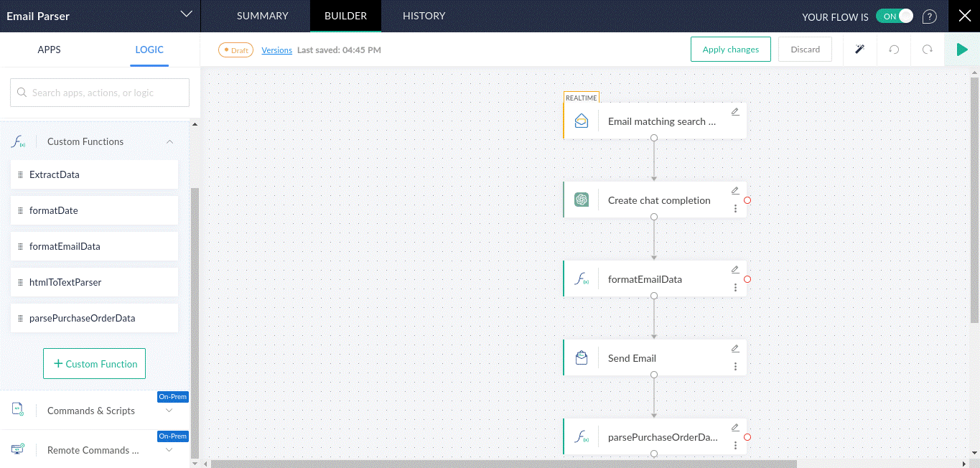Viewport: 980px width, 468px height.
Task: Edit the Create chat completion step pencil icon
Action: pos(735,191)
